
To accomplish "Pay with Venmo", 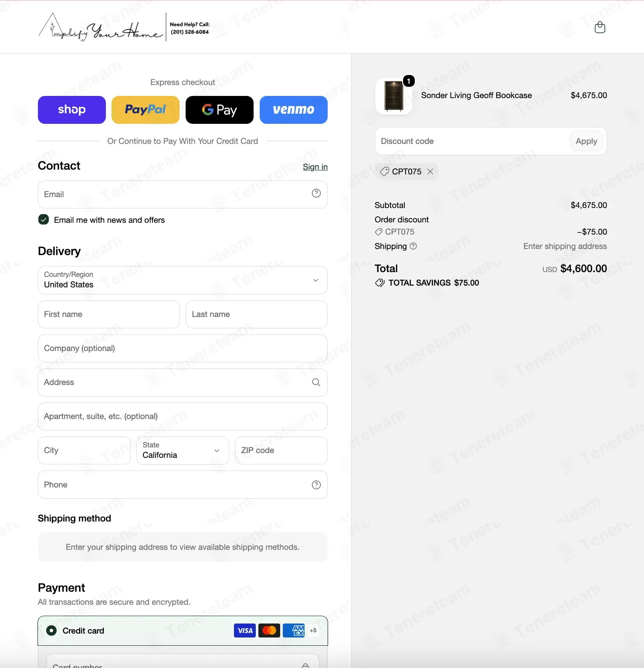I will (294, 110).
